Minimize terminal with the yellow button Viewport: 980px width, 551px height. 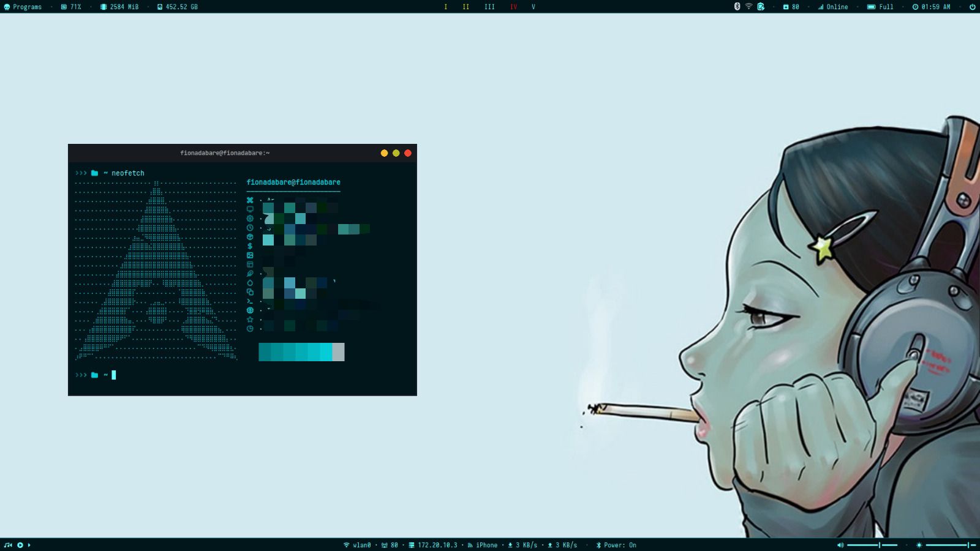(x=384, y=153)
